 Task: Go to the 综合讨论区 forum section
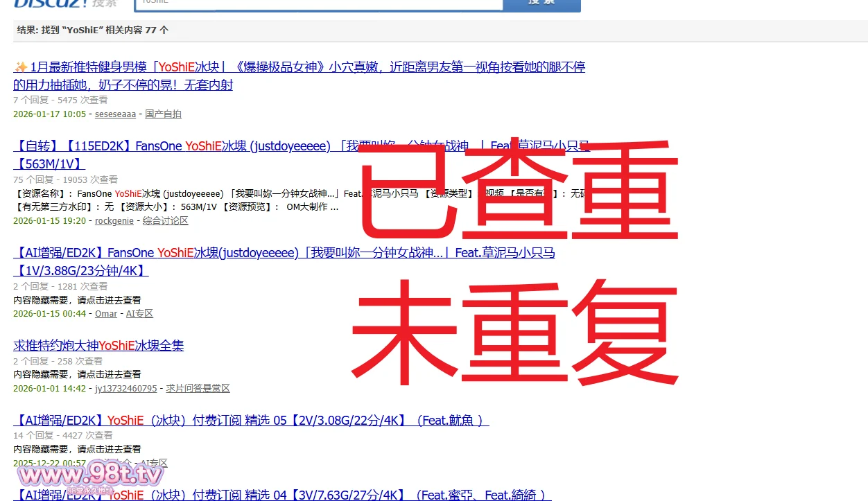(x=165, y=221)
